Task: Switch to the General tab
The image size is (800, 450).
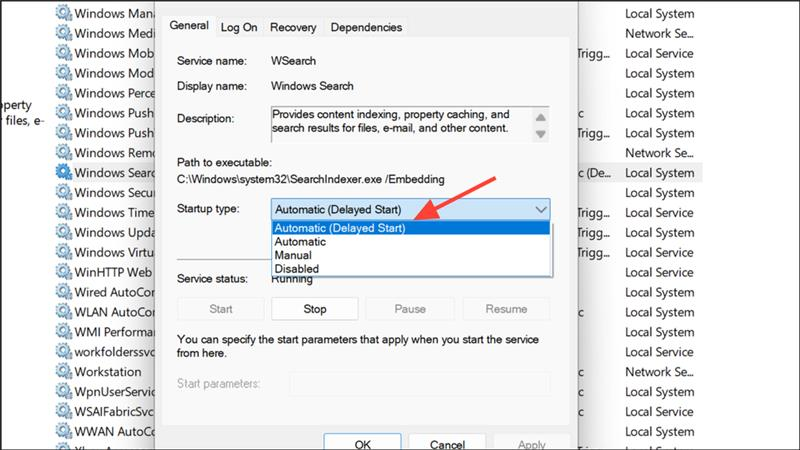Action: tap(189, 26)
